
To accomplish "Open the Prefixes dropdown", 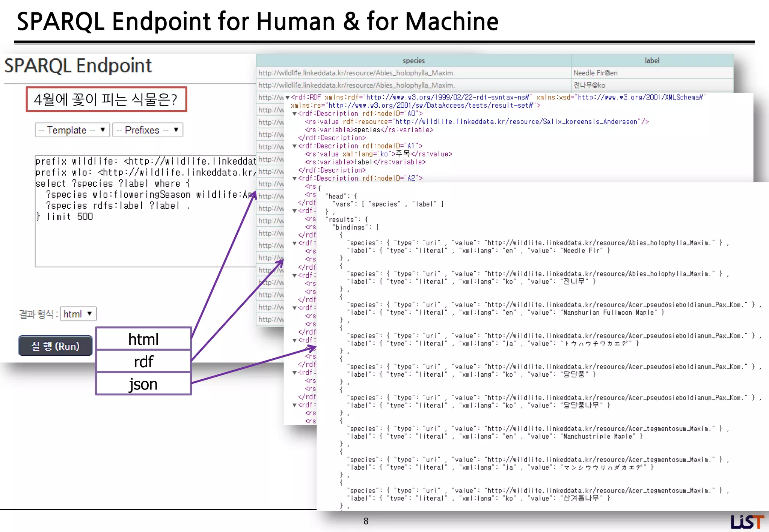I will click(148, 130).
